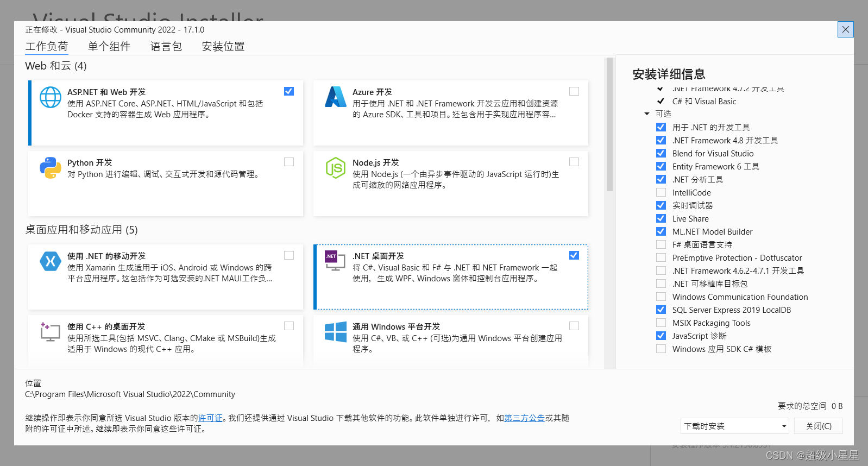
Task: Uncheck ML.NET Model Builder component
Action: click(x=661, y=231)
